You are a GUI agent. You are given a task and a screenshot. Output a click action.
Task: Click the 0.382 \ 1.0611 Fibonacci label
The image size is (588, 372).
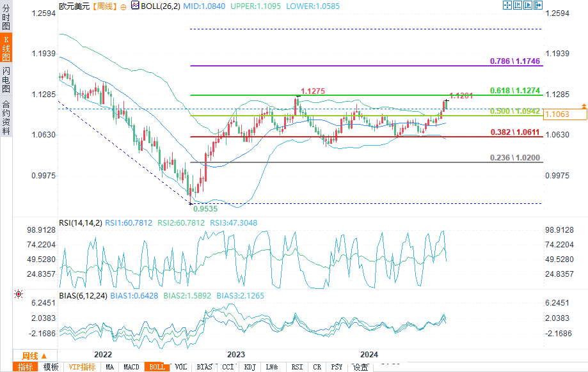[515, 132]
